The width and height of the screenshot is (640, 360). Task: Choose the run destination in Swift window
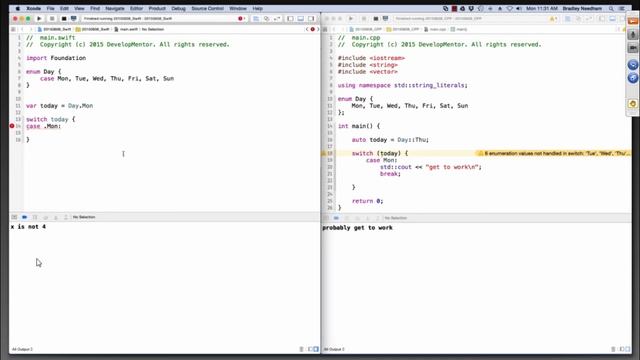[73, 18]
